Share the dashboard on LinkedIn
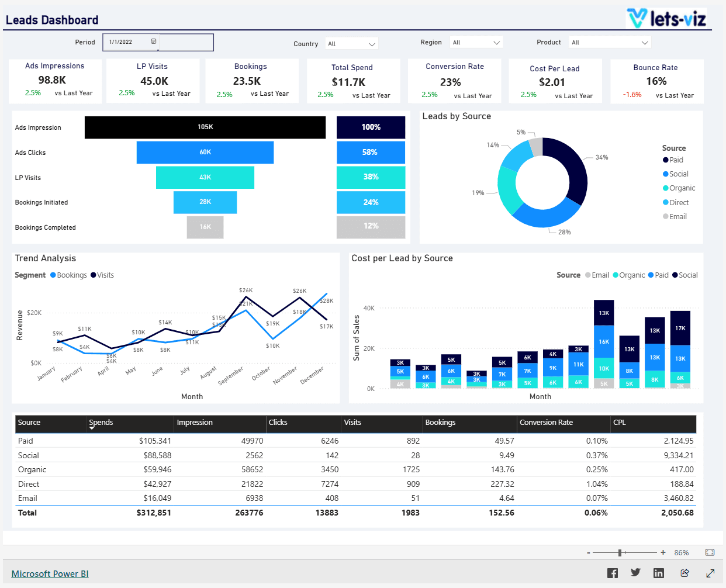The image size is (726, 588). click(x=659, y=573)
